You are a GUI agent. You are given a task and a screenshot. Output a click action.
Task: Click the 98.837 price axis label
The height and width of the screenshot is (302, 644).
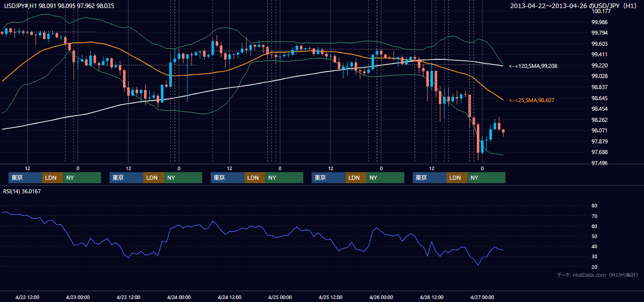coord(600,87)
